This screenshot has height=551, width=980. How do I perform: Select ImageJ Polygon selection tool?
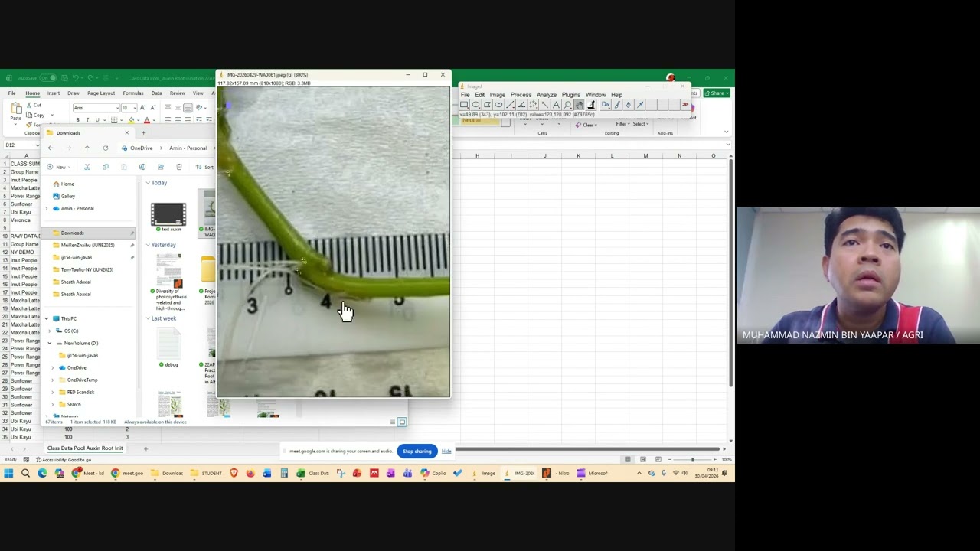pyautogui.click(x=488, y=104)
